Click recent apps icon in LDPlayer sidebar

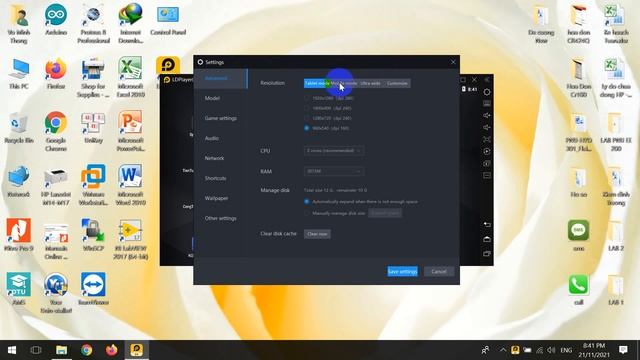(x=487, y=254)
